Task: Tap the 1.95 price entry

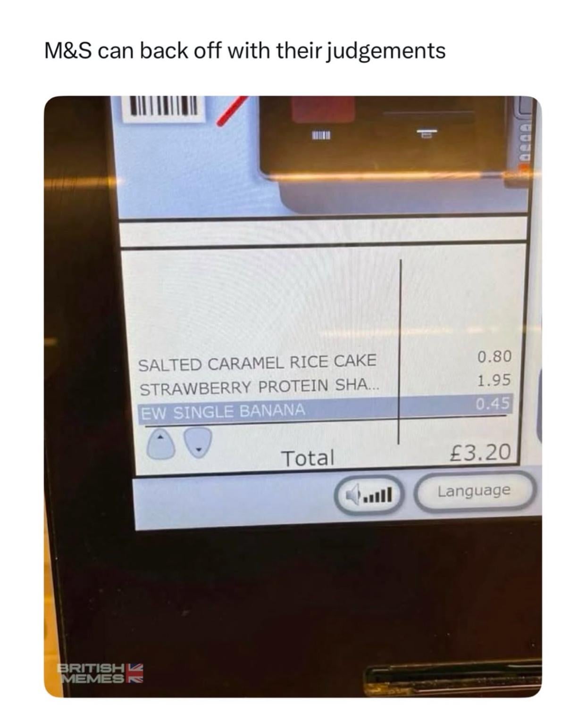Action: click(494, 380)
